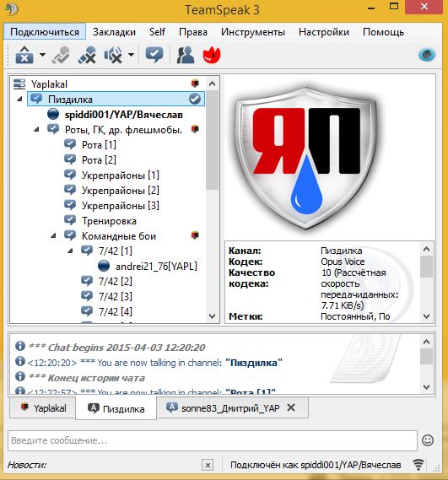448x480 pixels.
Task: Open the Инструменты menu
Action: pyautogui.click(x=253, y=32)
